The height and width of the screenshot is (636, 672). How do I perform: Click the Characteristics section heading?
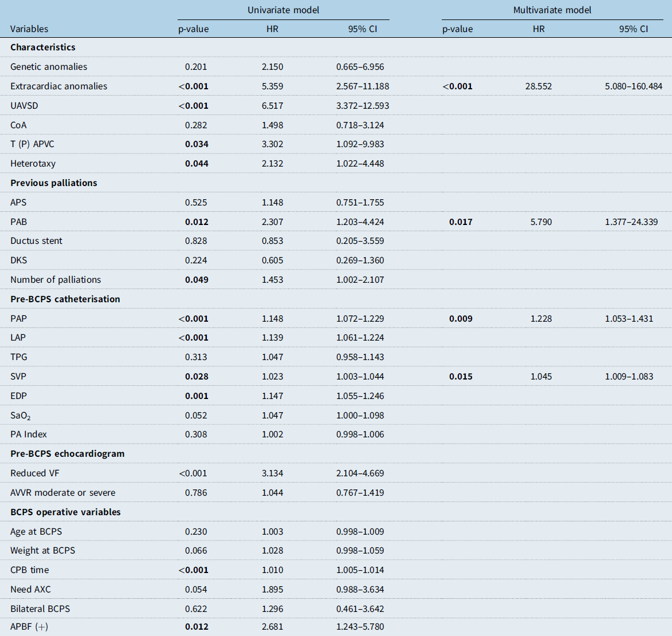pos(43,48)
